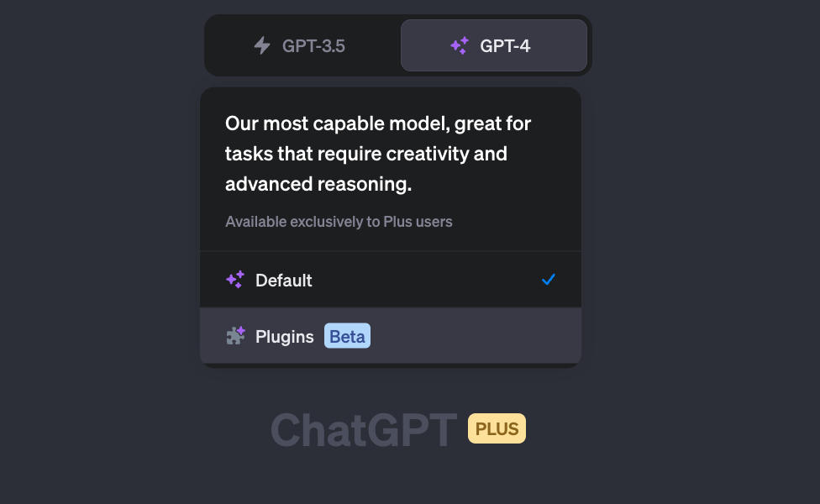
Task: Click the yellow PLUS badge
Action: click(x=497, y=428)
